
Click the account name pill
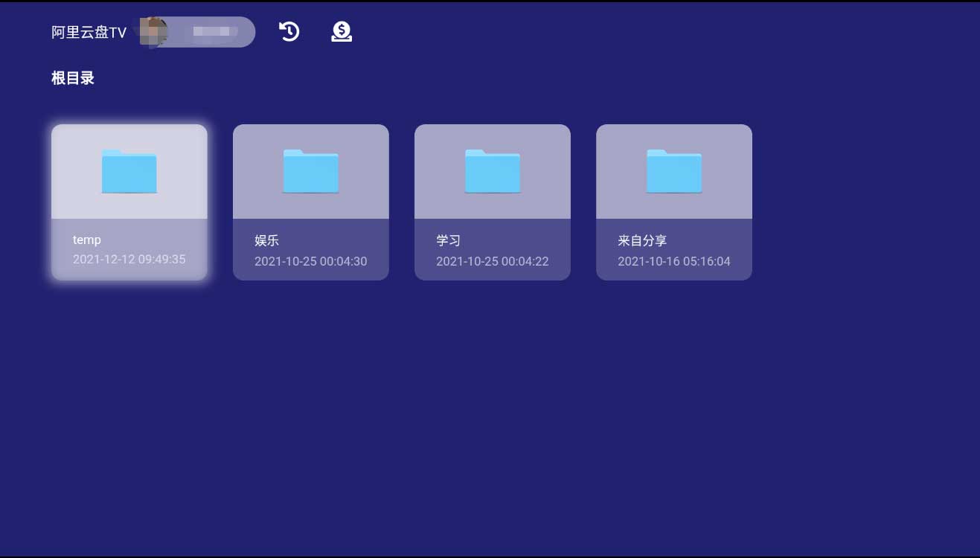[214, 32]
